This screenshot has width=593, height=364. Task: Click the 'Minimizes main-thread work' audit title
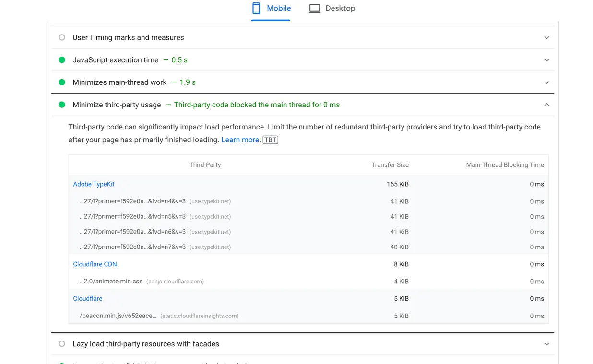(119, 82)
